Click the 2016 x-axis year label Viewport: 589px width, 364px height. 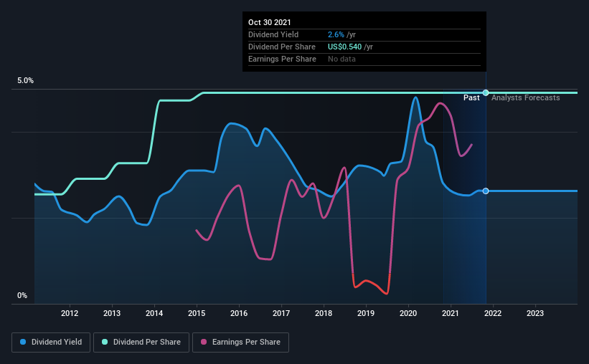click(x=239, y=313)
